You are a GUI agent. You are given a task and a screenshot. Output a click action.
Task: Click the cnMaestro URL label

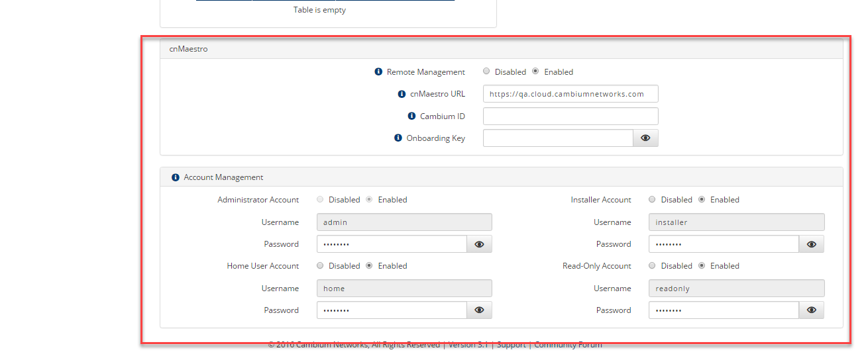click(x=437, y=94)
